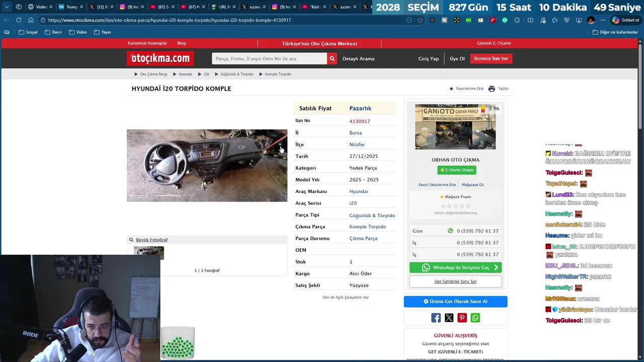Click Favorilerime Ekle star icon
The image size is (644, 362).
(451, 88)
